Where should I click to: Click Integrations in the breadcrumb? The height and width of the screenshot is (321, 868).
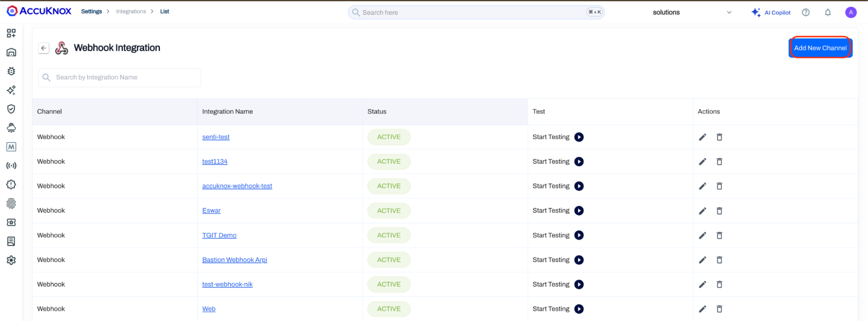click(x=131, y=11)
